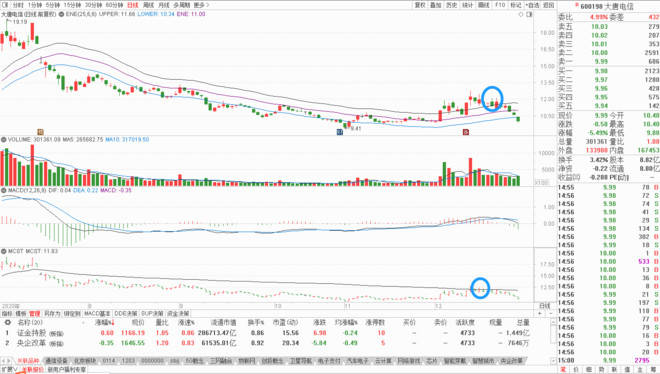
Task: Switch to the 1分钟 period tab
Action: tap(35, 5)
